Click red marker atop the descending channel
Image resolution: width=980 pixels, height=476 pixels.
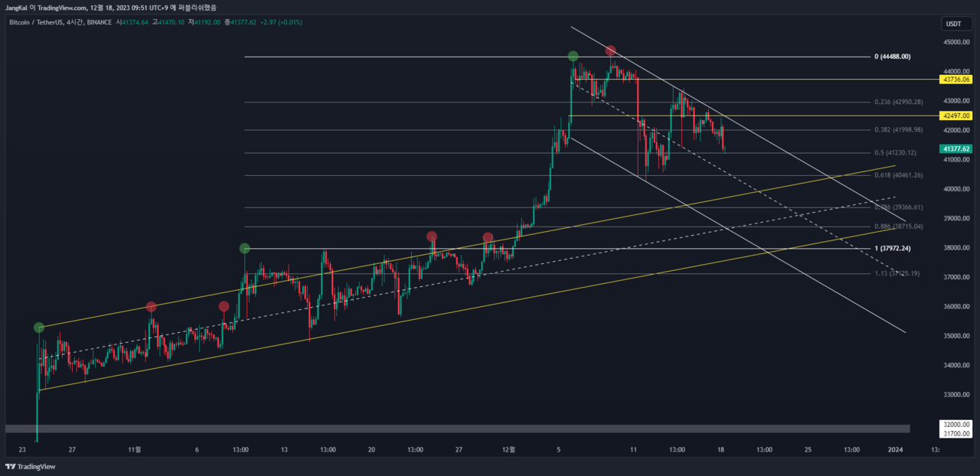(610, 51)
